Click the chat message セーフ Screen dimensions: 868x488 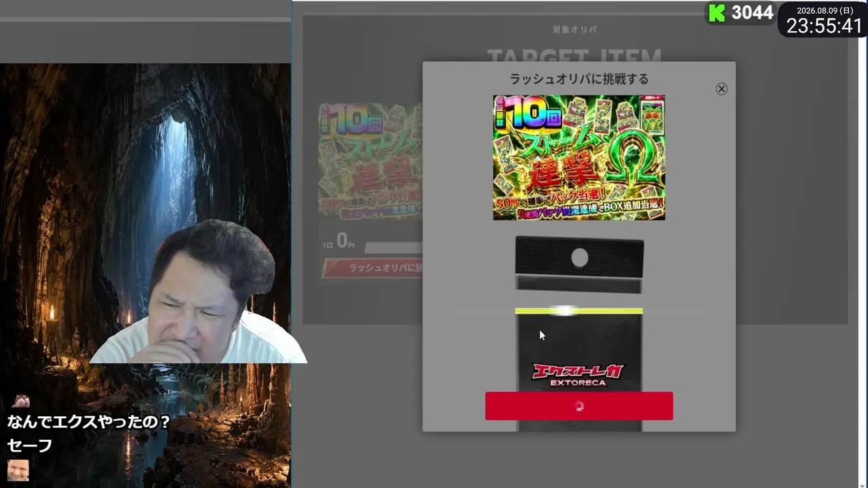pos(30,445)
